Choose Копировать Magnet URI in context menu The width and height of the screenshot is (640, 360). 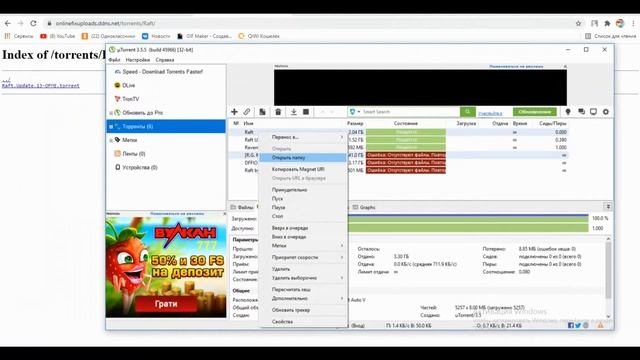(304, 169)
